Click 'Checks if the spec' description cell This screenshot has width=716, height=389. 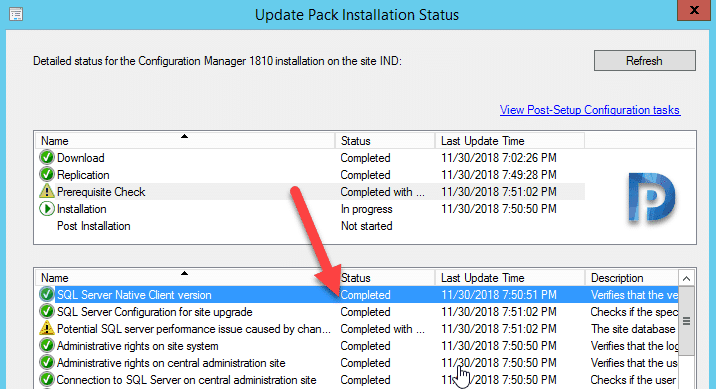pyautogui.click(x=634, y=312)
